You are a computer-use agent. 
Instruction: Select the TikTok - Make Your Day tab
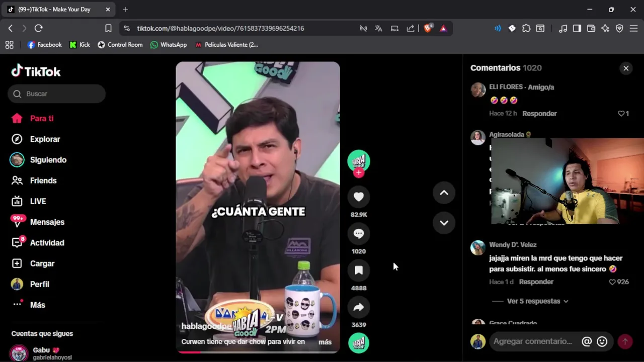coord(59,9)
